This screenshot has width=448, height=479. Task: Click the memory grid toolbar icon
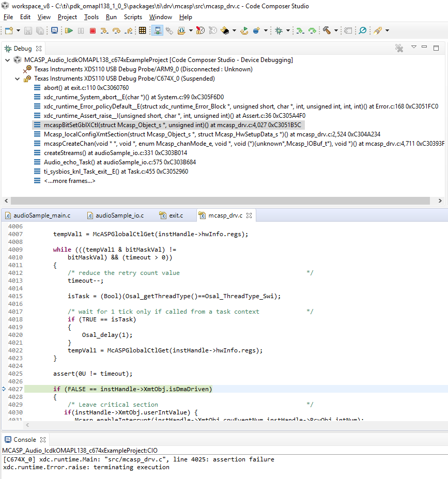(x=142, y=30)
